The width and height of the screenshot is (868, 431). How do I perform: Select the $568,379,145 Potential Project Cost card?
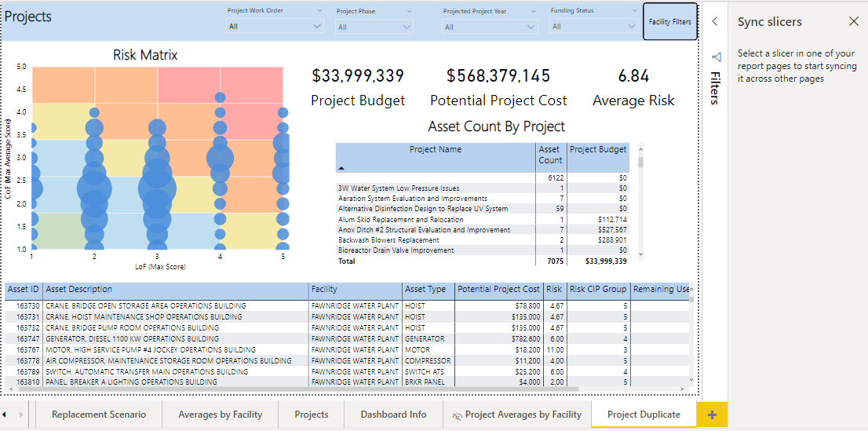(x=498, y=86)
